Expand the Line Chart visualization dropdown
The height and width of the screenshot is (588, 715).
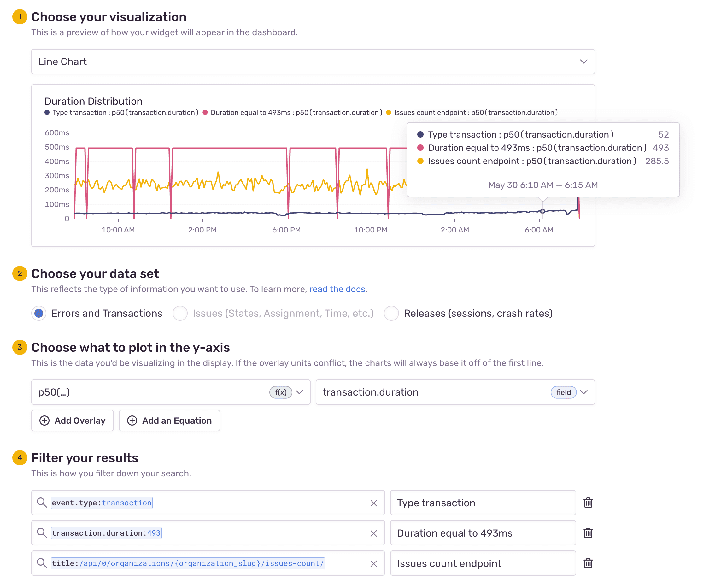(x=584, y=62)
